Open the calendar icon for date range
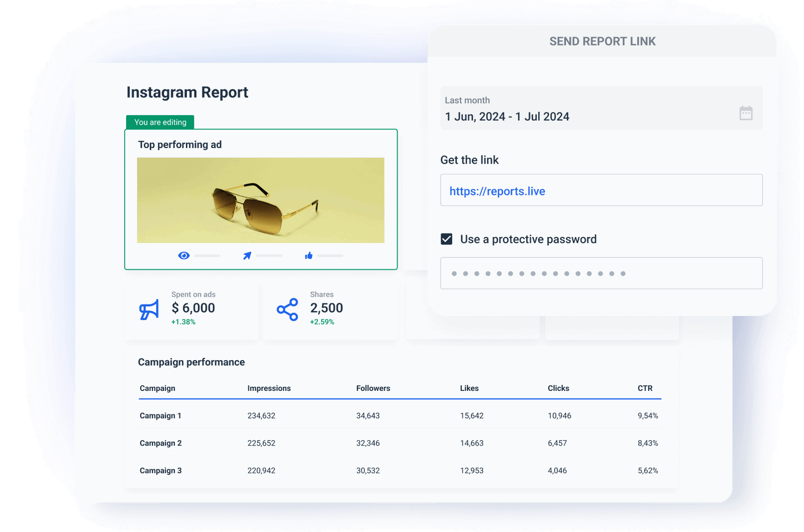 pyautogui.click(x=747, y=114)
